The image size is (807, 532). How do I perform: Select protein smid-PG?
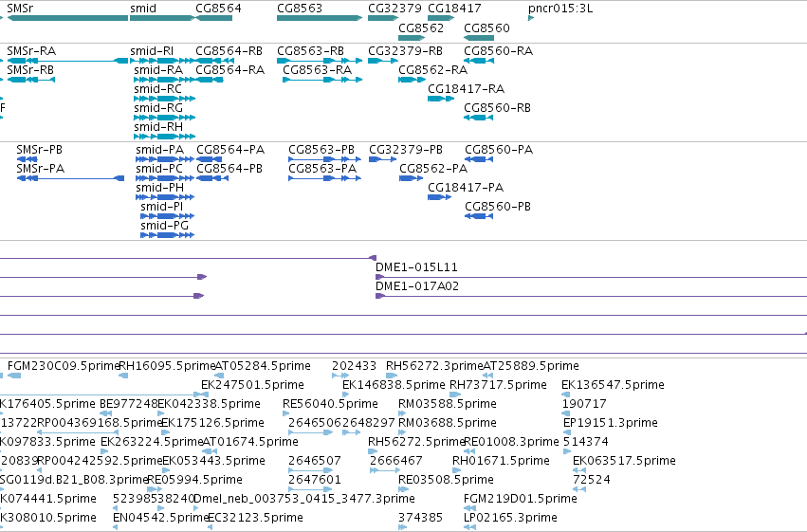coord(165,226)
